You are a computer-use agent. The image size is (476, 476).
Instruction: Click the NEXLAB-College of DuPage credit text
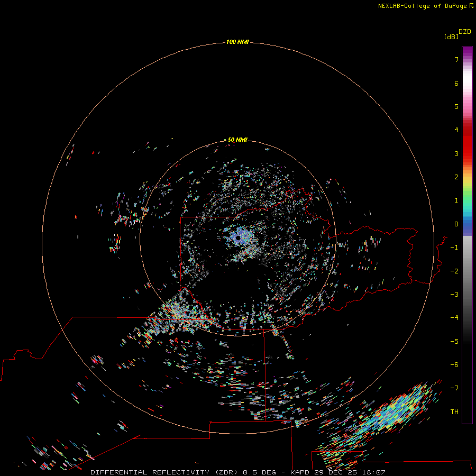[x=422, y=6]
